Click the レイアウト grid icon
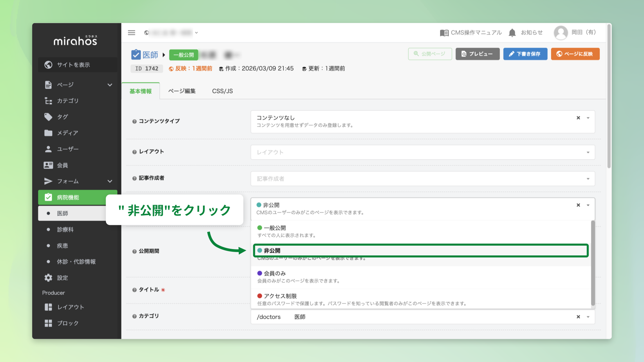The height and width of the screenshot is (362, 644). pyautogui.click(x=48, y=307)
